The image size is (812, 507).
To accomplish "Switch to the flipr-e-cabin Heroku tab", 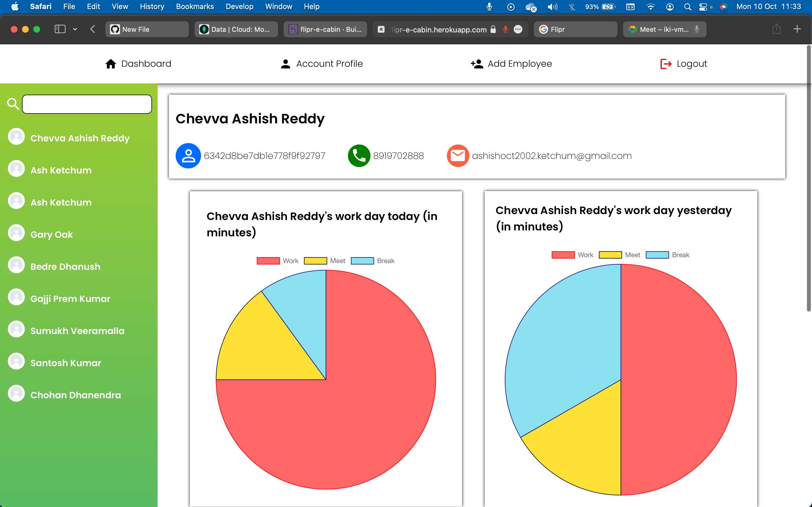I will (325, 29).
